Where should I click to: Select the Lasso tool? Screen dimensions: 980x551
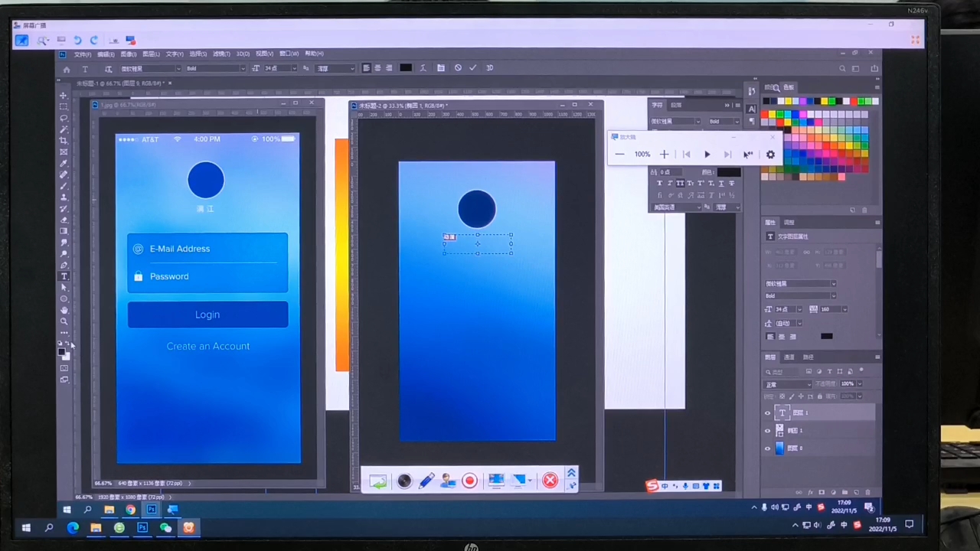tap(64, 119)
